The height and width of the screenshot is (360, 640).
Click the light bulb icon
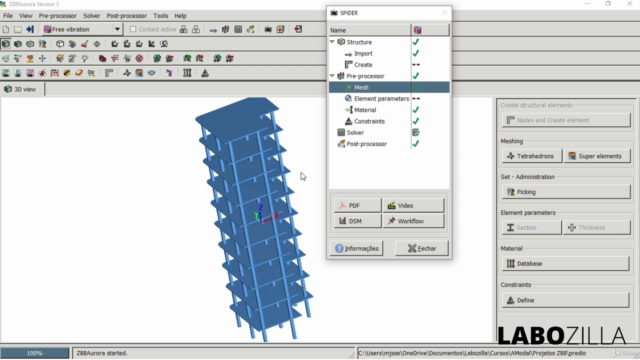84,58
